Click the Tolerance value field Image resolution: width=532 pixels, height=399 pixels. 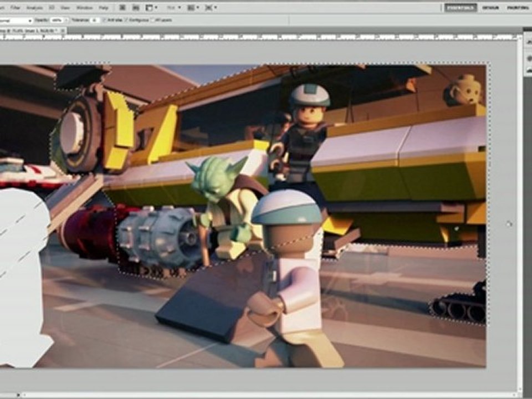(x=94, y=21)
